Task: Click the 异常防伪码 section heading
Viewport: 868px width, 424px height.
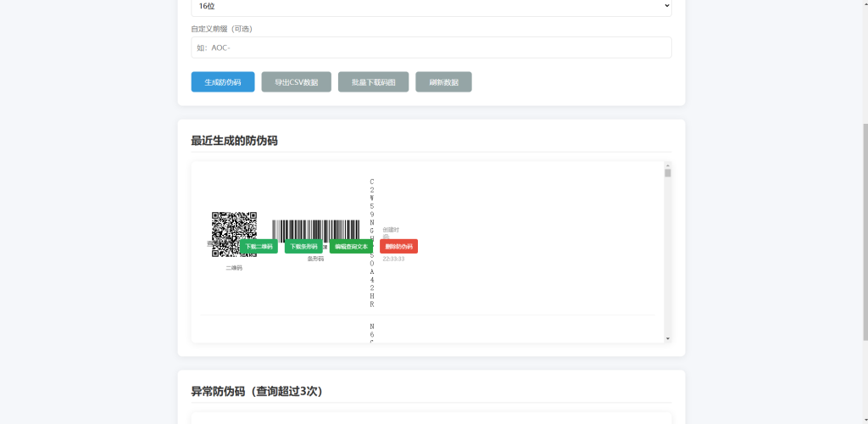Action: 256,391
